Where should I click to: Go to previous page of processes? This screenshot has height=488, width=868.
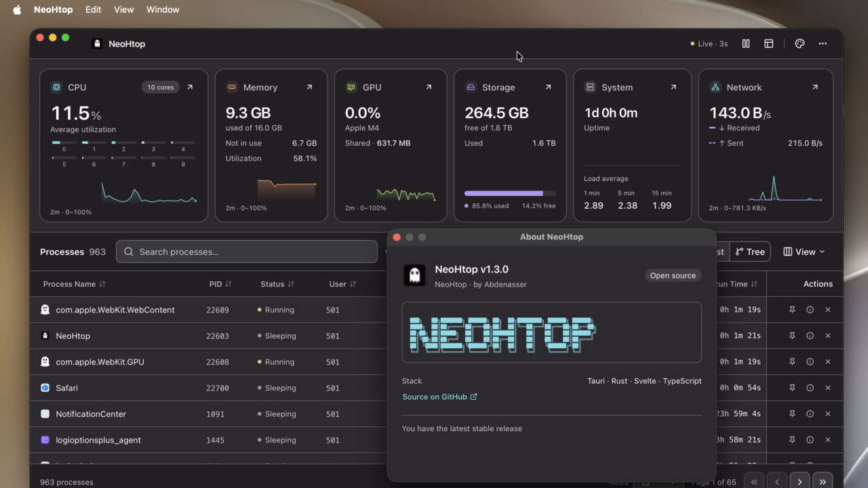[776, 482]
